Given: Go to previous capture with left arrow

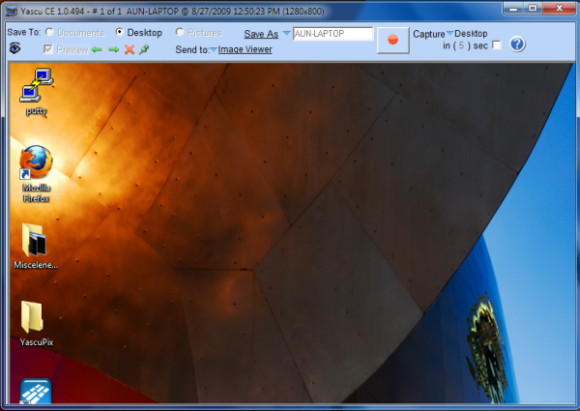Looking at the screenshot, I should pos(97,50).
